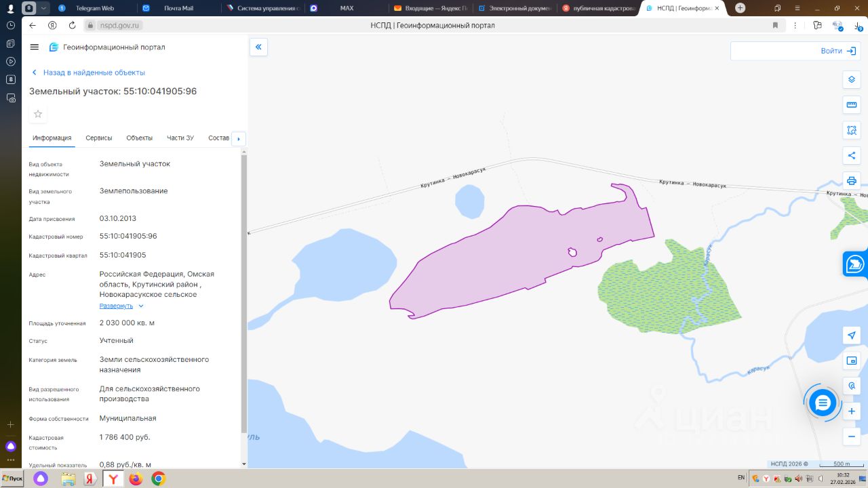Zoom in the map with plus button

coord(852,411)
